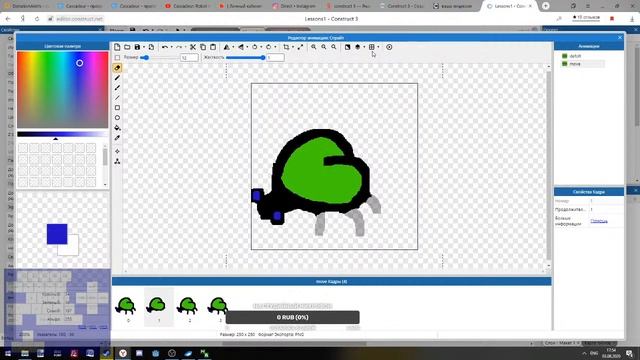Expand the rotate clockwise dropdown arrow

[275, 47]
